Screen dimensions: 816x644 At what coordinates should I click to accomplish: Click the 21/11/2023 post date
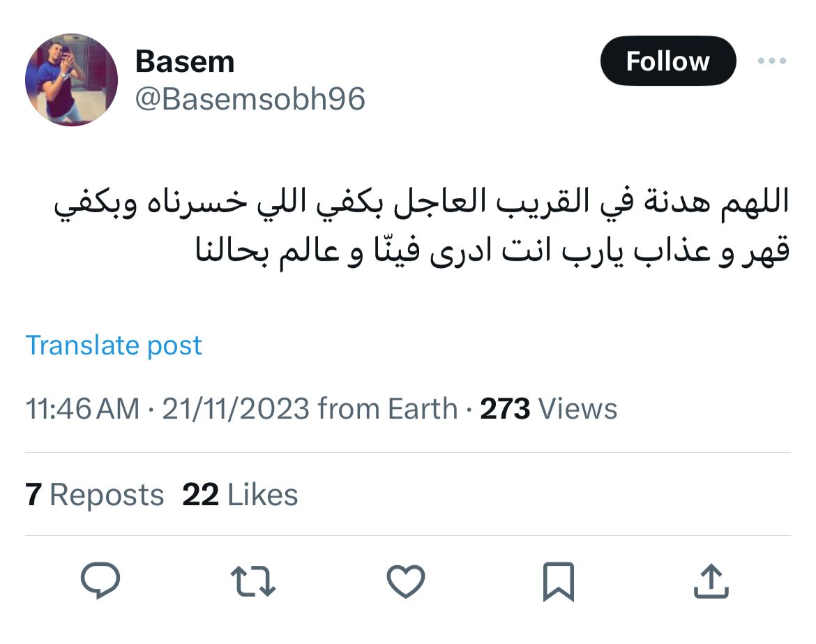[x=235, y=408]
